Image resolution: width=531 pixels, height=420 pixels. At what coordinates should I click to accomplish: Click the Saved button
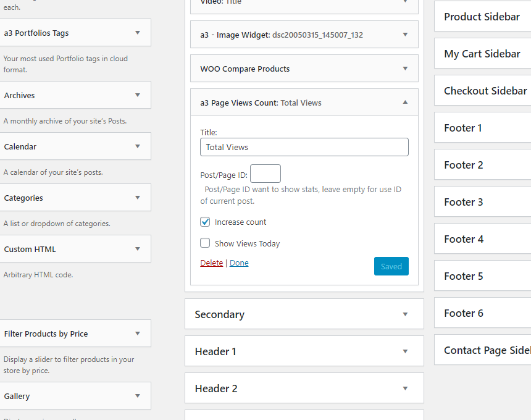(x=391, y=266)
